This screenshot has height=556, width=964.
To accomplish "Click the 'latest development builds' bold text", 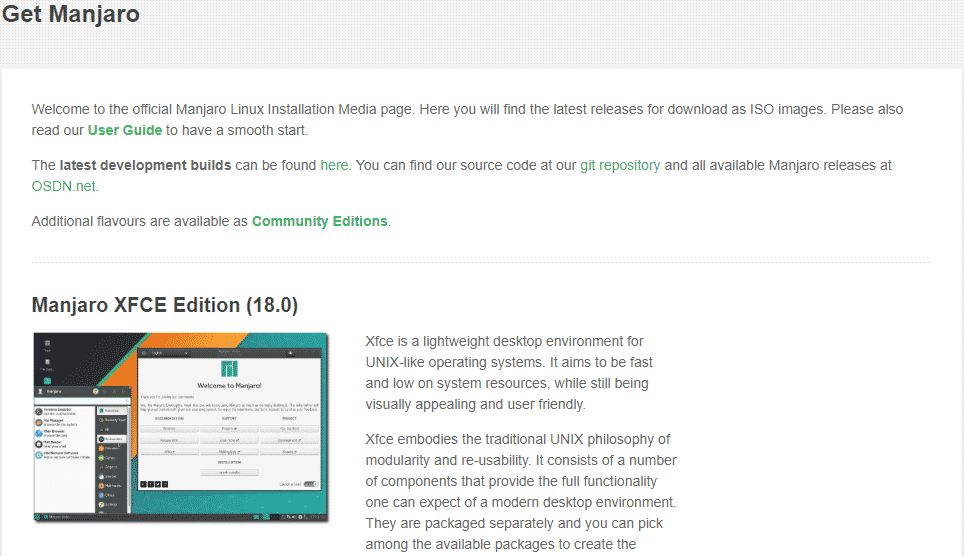I will [145, 165].
